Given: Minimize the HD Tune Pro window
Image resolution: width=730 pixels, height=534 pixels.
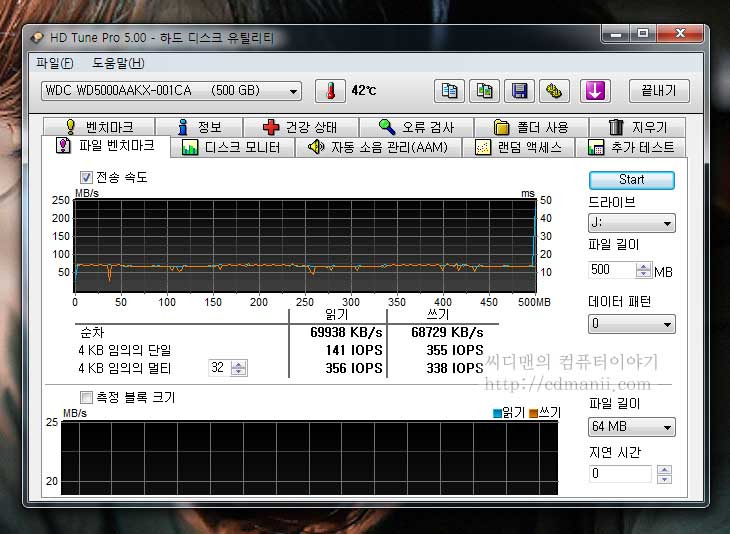Looking at the screenshot, I should tap(615, 34).
